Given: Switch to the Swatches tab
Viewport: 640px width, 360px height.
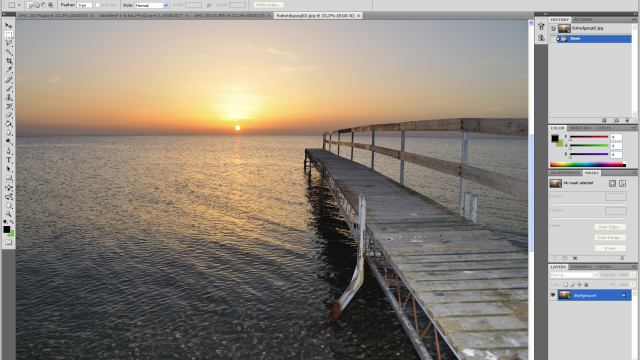Looking at the screenshot, I should (580, 128).
